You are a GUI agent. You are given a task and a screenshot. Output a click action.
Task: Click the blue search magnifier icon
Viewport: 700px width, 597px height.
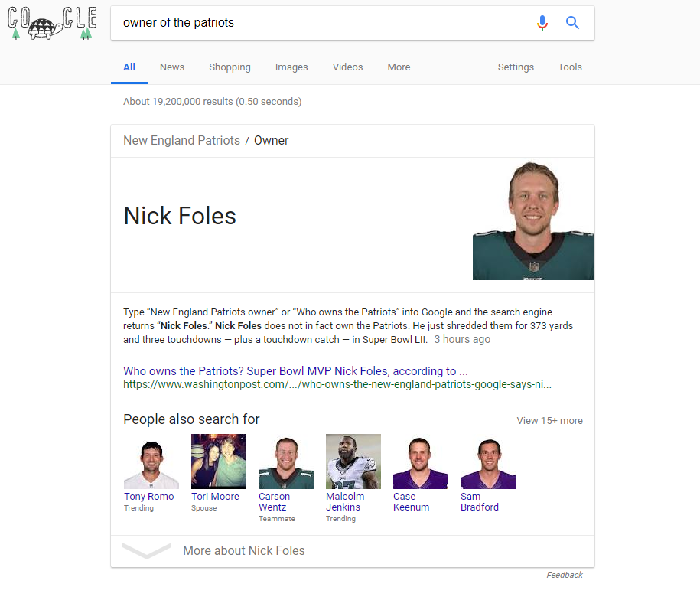coord(572,23)
